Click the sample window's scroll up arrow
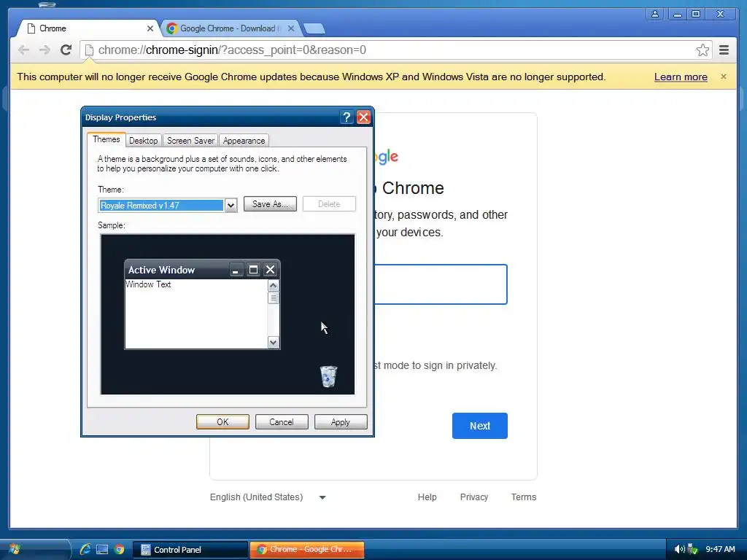Image resolution: width=747 pixels, height=560 pixels. [273, 286]
